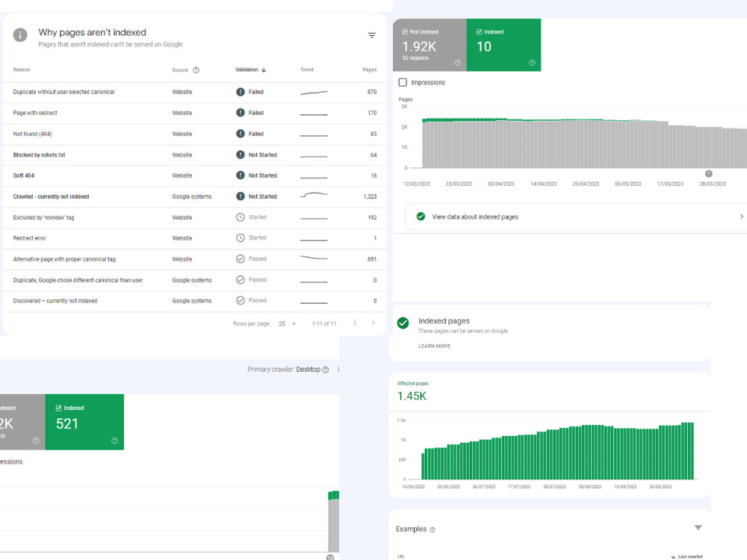Open the 'Not found (404)' reason
The width and height of the screenshot is (747, 560).
[194, 134]
